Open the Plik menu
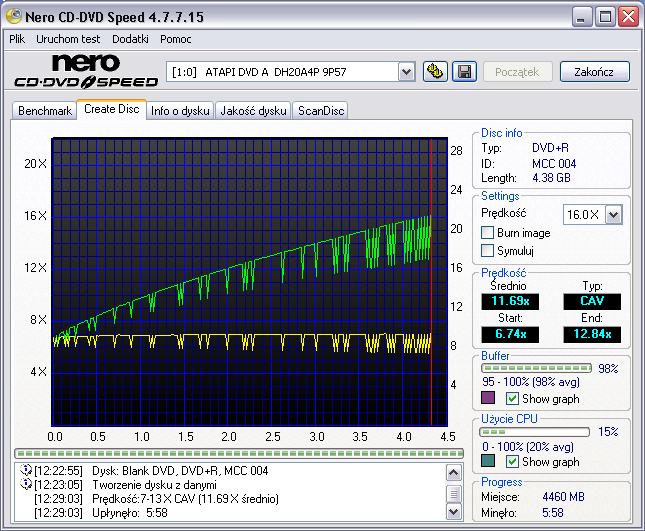 pyautogui.click(x=17, y=39)
